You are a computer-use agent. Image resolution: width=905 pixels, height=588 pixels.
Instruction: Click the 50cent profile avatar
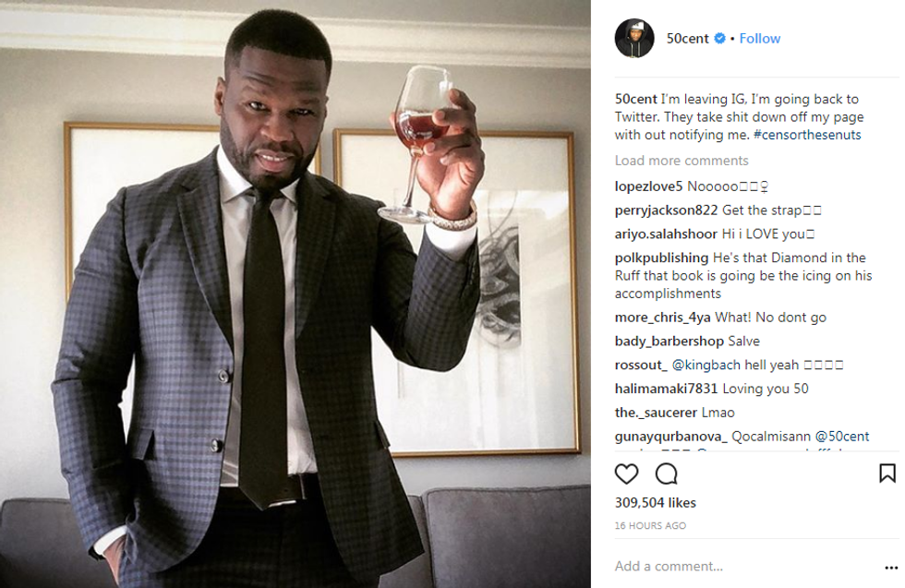(634, 38)
